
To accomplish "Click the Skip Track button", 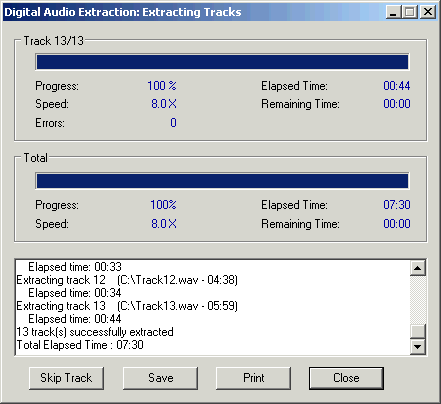I will 66,378.
